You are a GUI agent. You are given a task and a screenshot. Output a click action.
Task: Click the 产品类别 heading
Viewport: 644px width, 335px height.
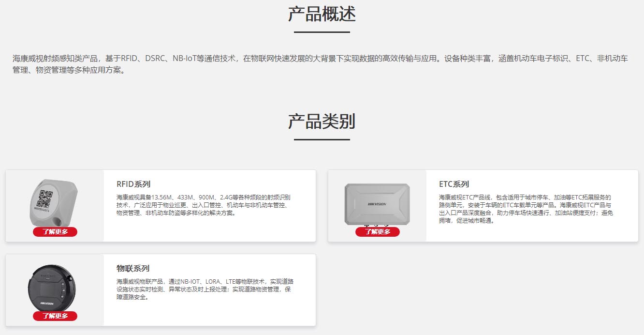pos(322,121)
